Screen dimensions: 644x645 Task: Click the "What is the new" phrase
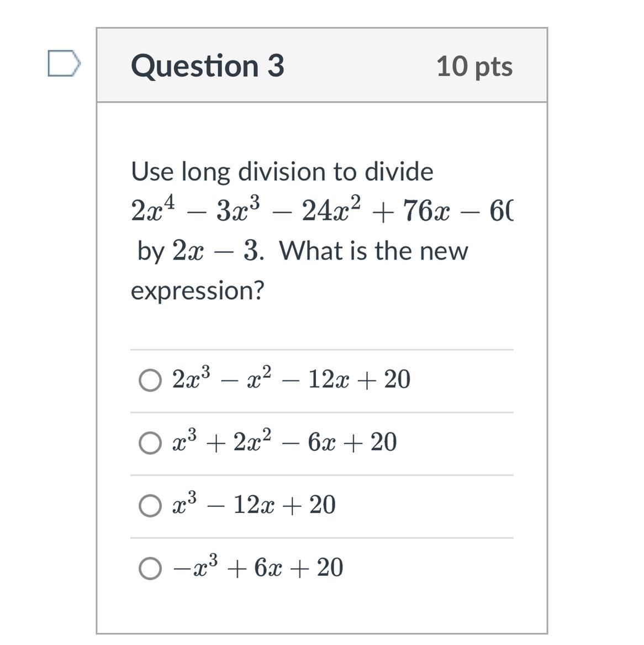(373, 251)
